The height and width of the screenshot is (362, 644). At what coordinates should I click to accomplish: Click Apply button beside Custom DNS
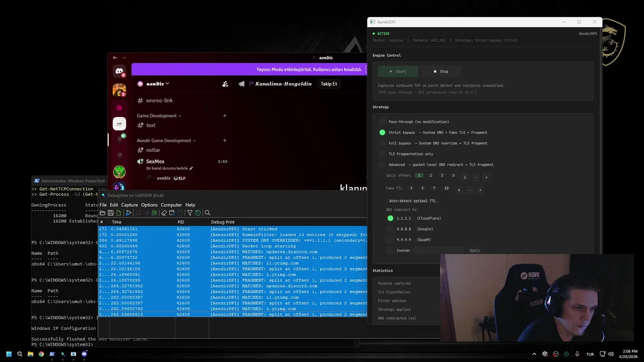[x=475, y=250]
